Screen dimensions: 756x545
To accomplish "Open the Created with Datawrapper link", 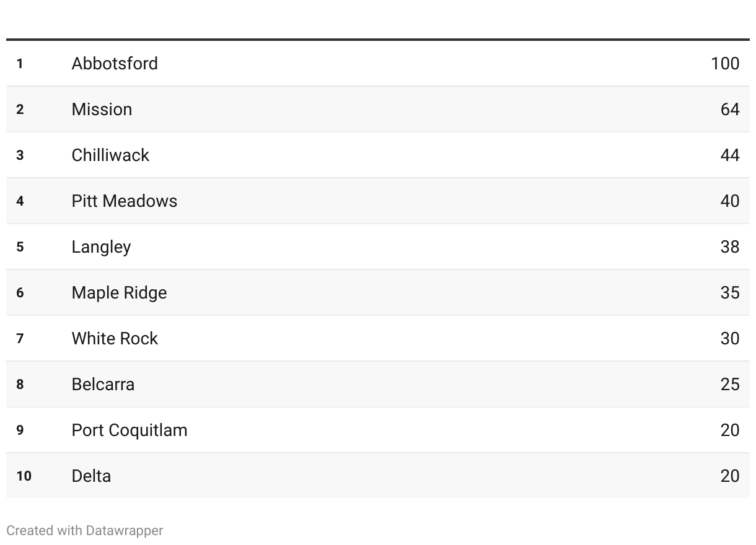I will (x=85, y=531).
